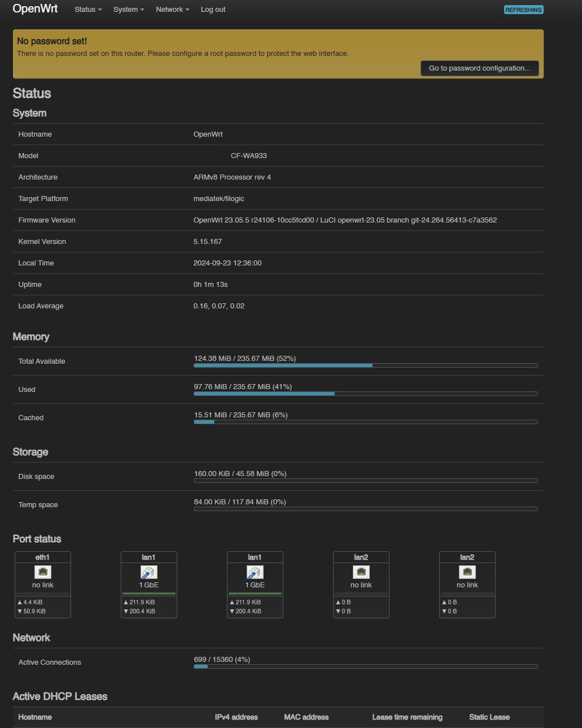Click the MAC address column header
The image size is (582, 728).
coord(306,717)
